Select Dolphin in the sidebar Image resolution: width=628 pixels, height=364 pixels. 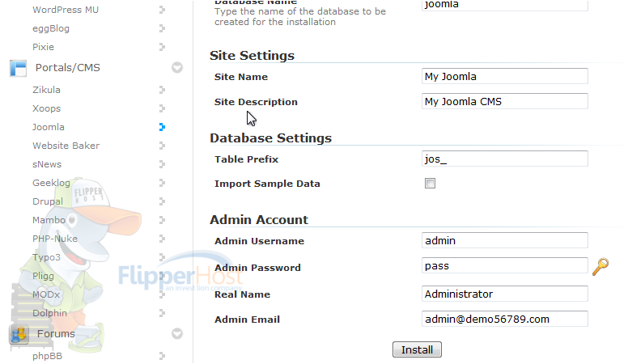pos(49,313)
